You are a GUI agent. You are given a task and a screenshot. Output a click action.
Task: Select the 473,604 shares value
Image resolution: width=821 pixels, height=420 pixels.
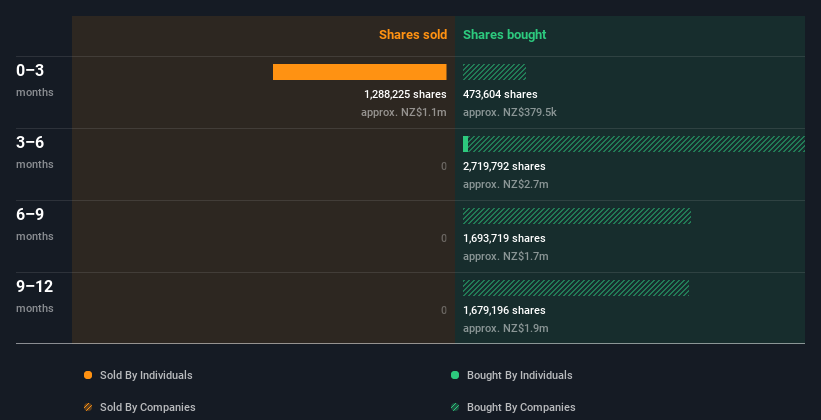pos(500,94)
